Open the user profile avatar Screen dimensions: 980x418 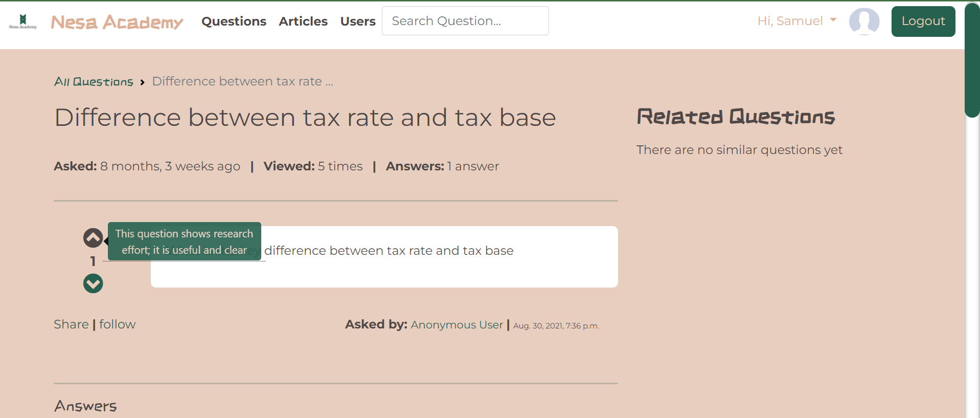point(864,21)
